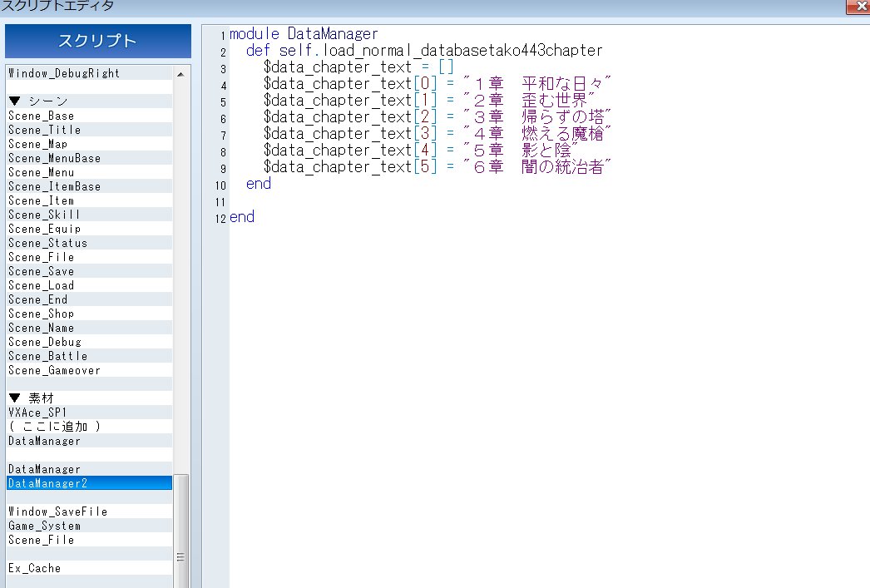This screenshot has width=870, height=588.
Task: Select Window_DebugRight in the script list
Action: [x=64, y=73]
